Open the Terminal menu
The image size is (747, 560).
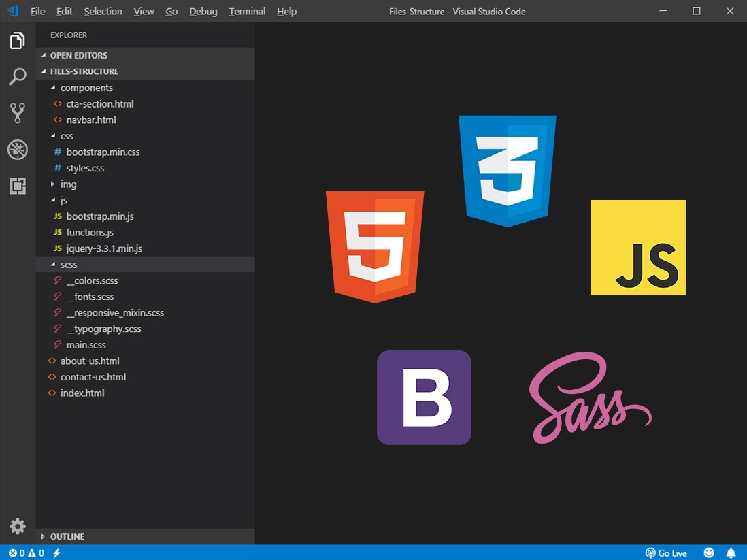(x=246, y=11)
